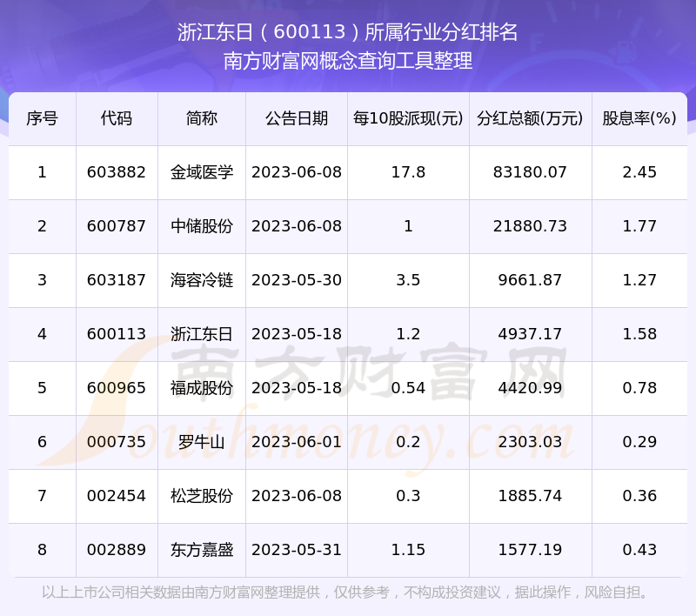Select the 松芝股份 company name
Screen dimensions: 696x616
[x=202, y=496]
